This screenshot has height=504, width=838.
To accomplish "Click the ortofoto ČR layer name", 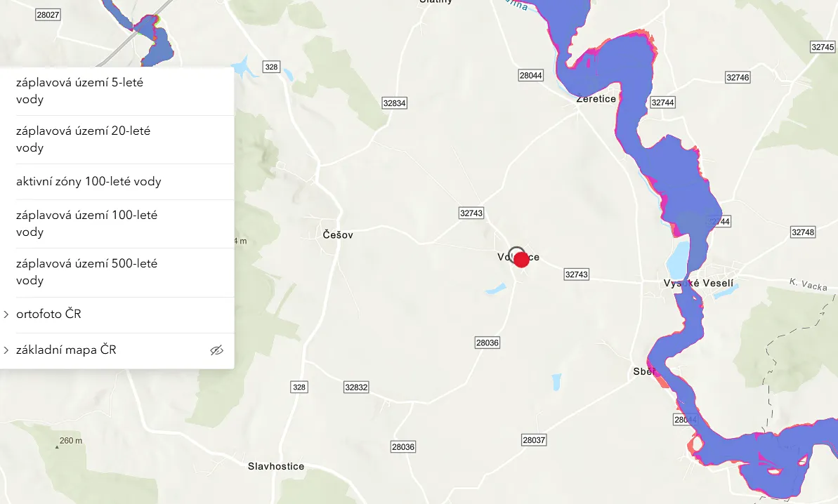I will (x=48, y=314).
